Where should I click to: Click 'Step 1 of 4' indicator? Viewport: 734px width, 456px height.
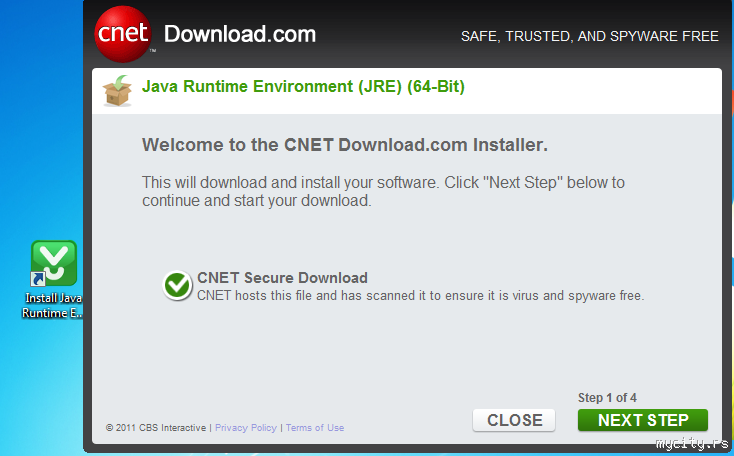[607, 397]
